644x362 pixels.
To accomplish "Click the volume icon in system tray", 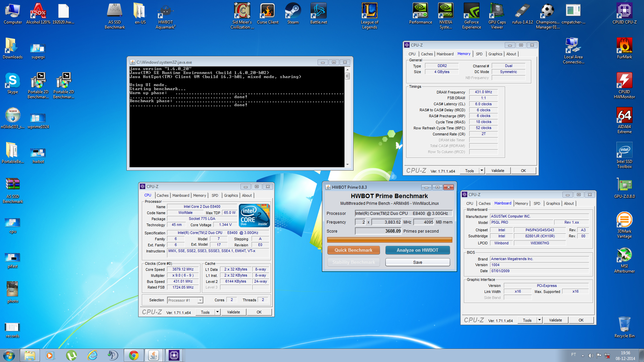I will point(590,355).
